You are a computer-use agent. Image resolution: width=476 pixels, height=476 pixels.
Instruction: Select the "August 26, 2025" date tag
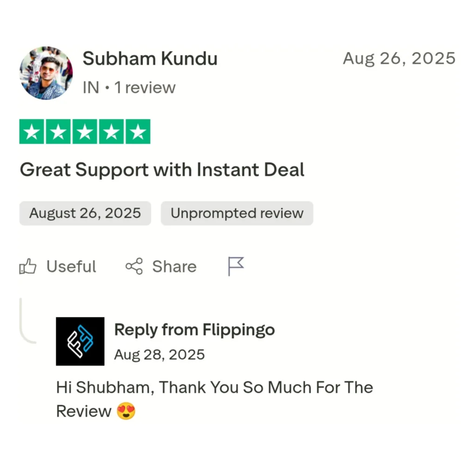point(85,213)
